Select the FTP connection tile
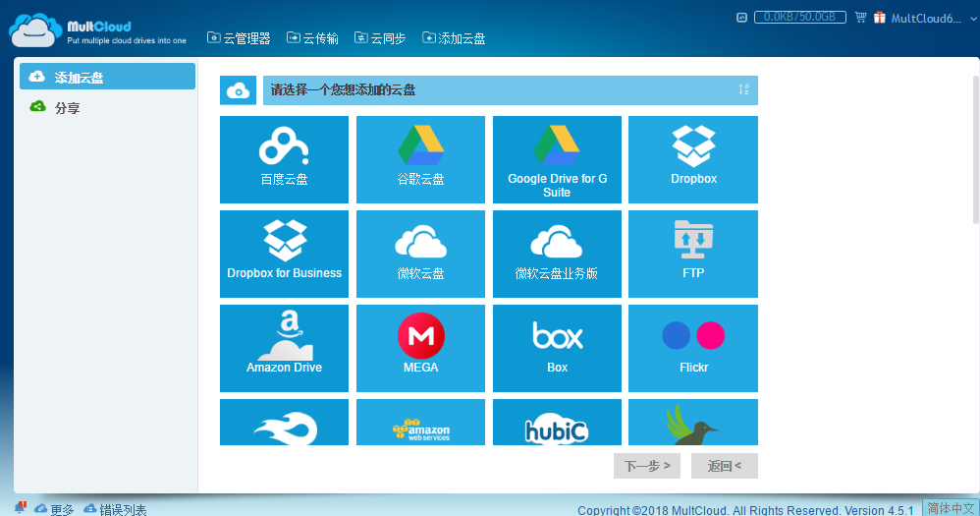The image size is (980, 516). tap(693, 254)
